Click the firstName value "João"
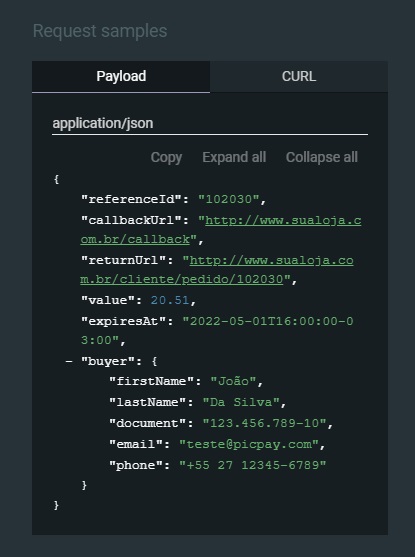415x557 pixels. point(233,382)
